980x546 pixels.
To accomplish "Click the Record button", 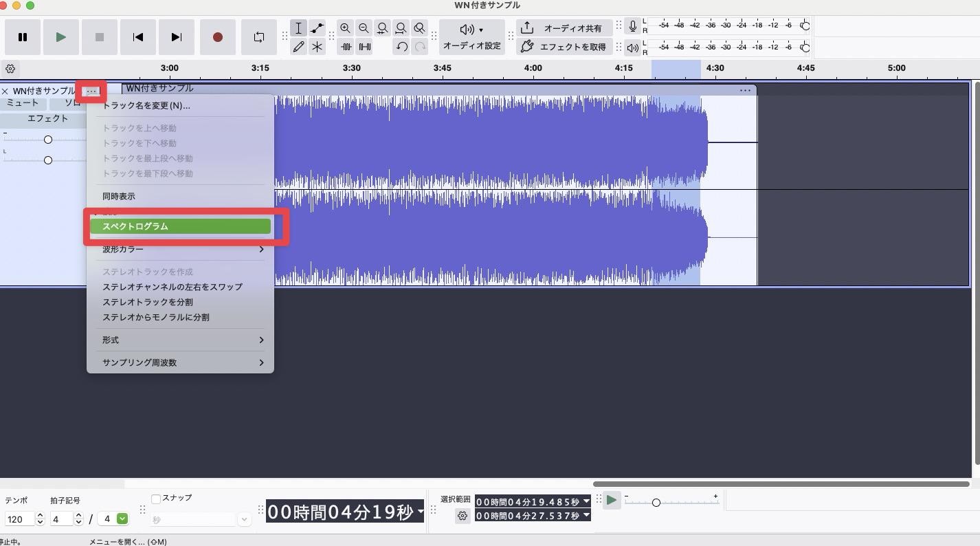I will (x=217, y=37).
